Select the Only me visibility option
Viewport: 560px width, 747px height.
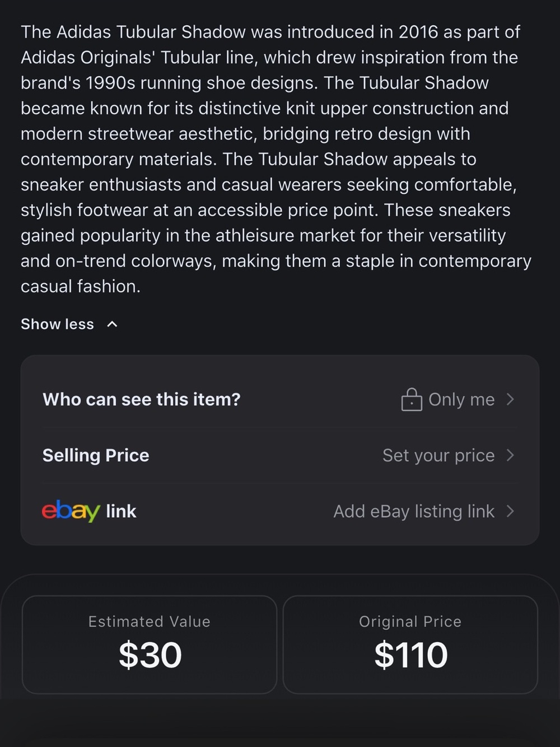pos(461,400)
